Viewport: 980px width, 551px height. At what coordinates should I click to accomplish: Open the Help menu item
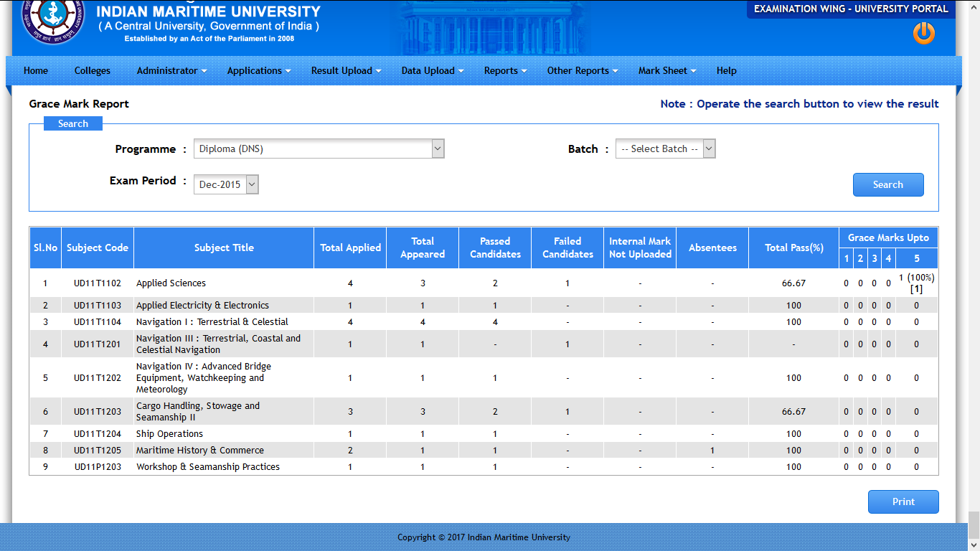[726, 70]
